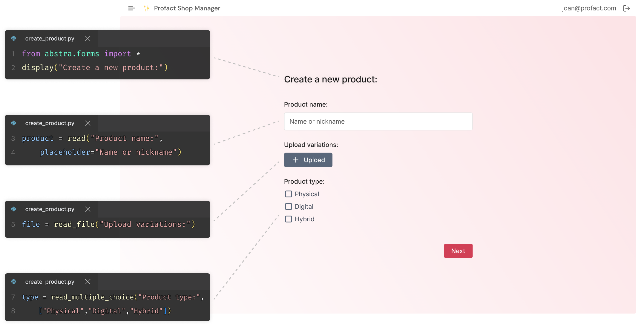
Task: Check the Digital product type box
Action: (x=288, y=207)
